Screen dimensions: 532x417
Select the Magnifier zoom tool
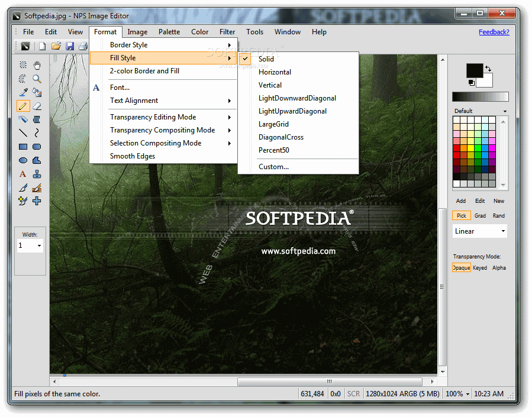click(37, 79)
